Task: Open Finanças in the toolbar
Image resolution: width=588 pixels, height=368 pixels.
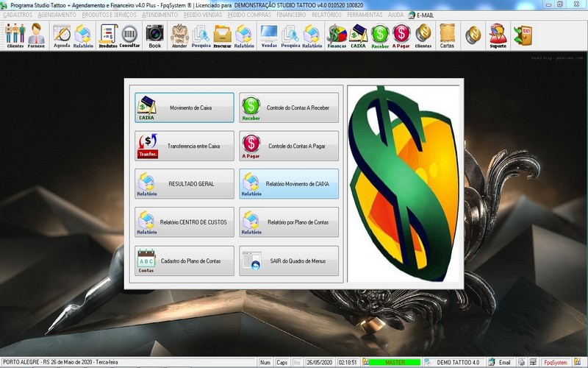Action: [x=337, y=35]
